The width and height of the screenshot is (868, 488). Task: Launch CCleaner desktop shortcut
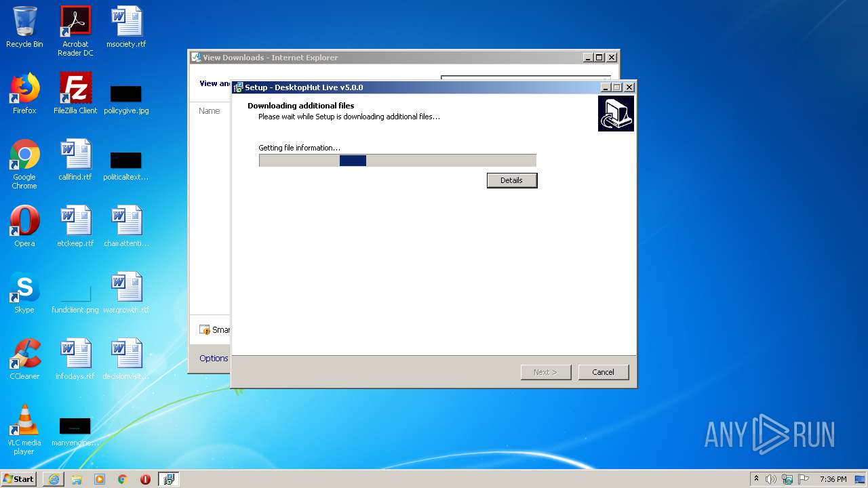click(x=24, y=359)
